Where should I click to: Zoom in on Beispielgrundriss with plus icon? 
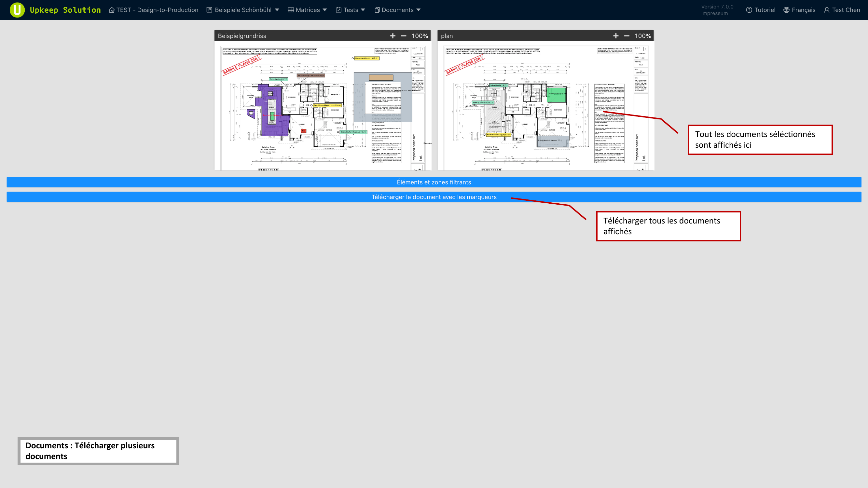point(393,36)
